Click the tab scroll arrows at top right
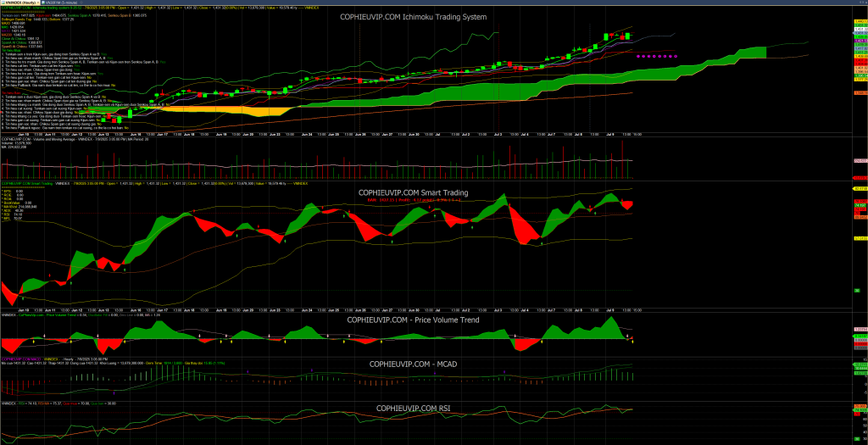 [863, 3]
